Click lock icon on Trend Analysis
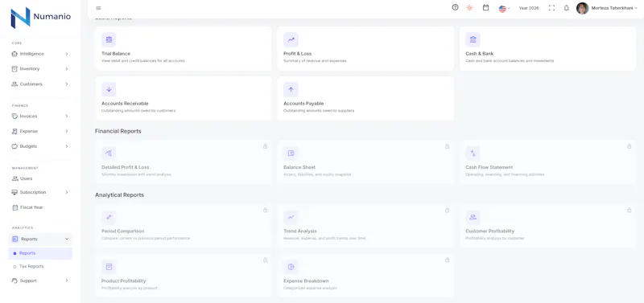This screenshot has height=303, width=644. click(448, 210)
